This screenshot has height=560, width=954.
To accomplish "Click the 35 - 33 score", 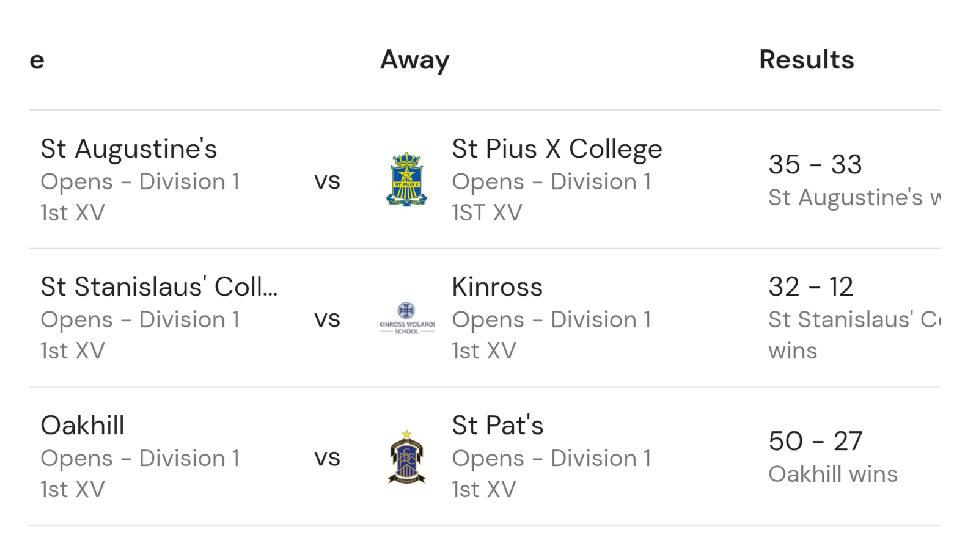I will [815, 164].
